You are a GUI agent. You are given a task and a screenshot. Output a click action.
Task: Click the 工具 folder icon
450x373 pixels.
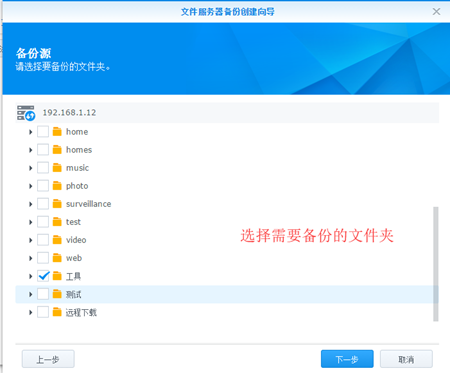pyautogui.click(x=57, y=276)
